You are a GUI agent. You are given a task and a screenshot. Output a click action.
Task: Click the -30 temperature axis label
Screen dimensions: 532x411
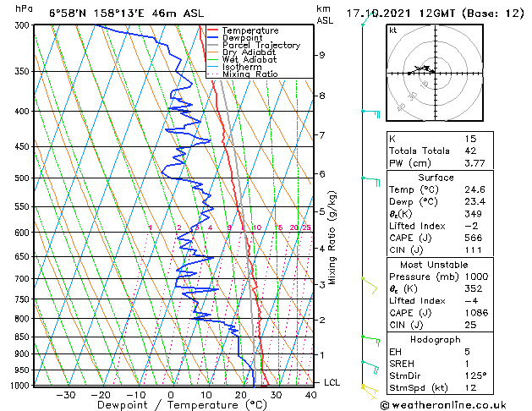(x=65, y=395)
